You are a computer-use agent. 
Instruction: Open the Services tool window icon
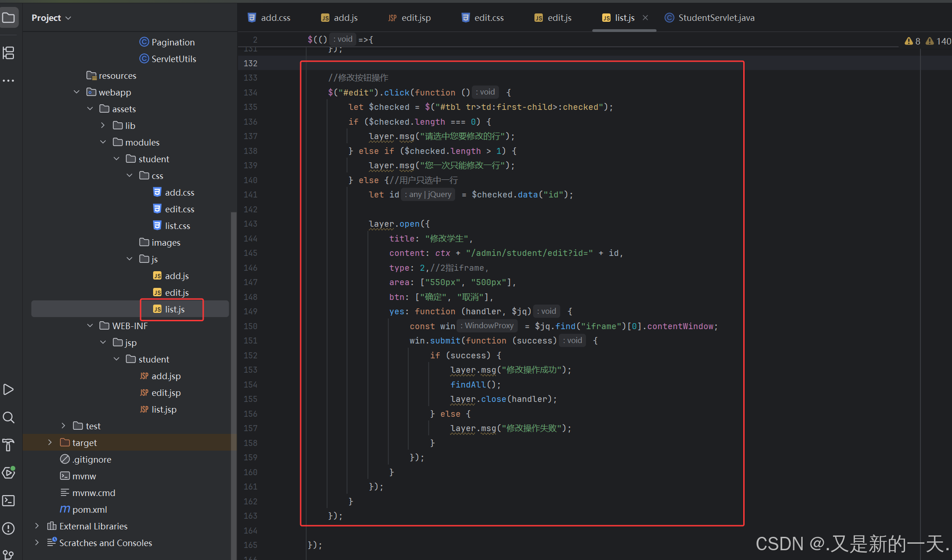click(x=9, y=473)
